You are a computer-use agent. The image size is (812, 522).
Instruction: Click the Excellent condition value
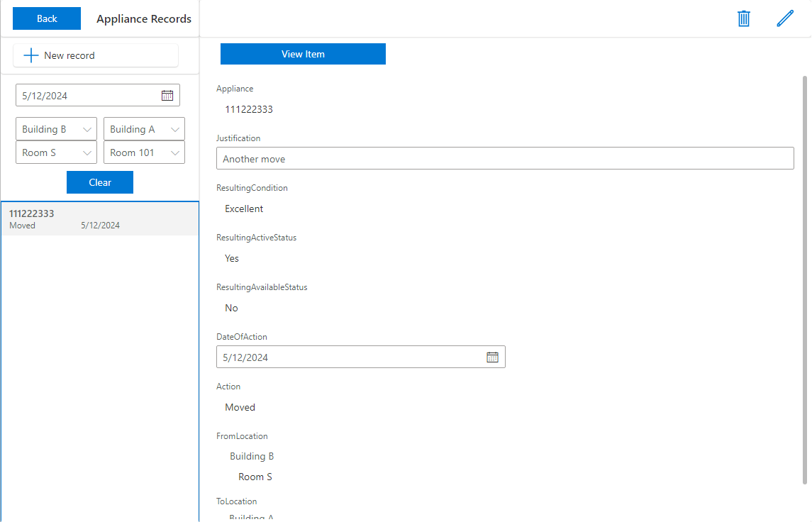[244, 209]
